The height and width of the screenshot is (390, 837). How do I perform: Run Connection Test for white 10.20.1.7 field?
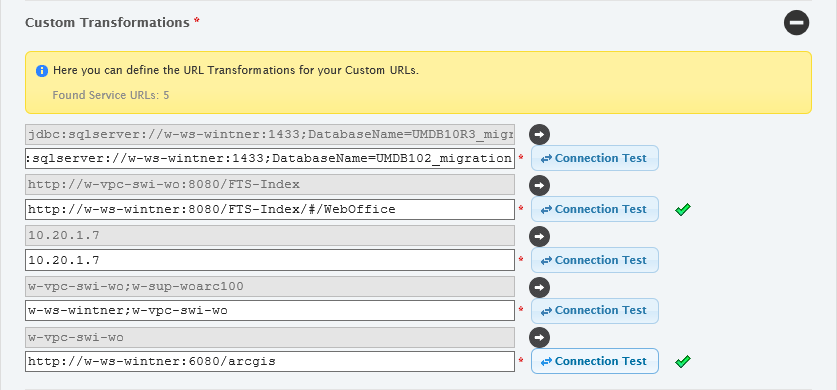coord(595,260)
